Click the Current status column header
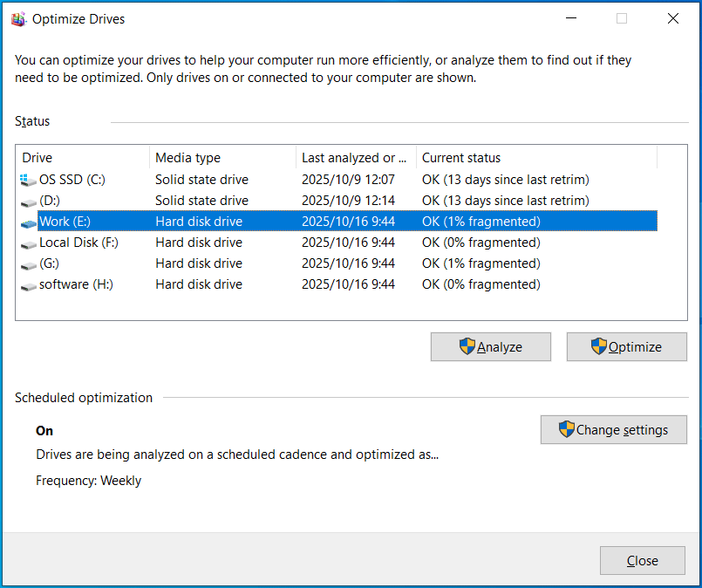Image resolution: width=702 pixels, height=588 pixels. click(488, 157)
